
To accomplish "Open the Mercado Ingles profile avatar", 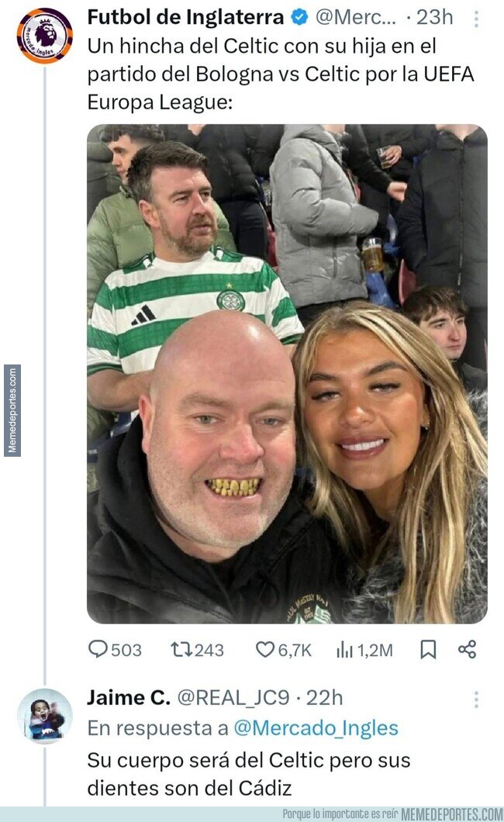I will [44, 36].
